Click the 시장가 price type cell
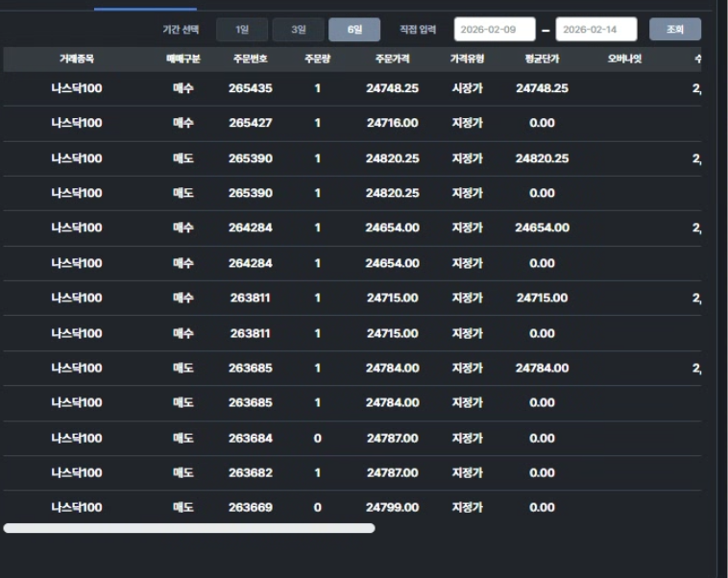The height and width of the screenshot is (578, 728). (x=467, y=88)
